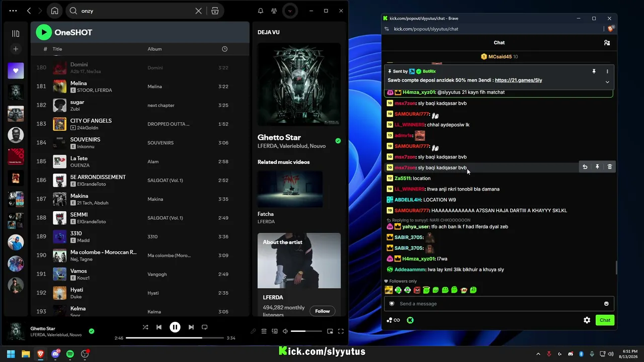Toggle repeat in the Spotify player
Viewport: 644px width, 362px height.
(204, 327)
